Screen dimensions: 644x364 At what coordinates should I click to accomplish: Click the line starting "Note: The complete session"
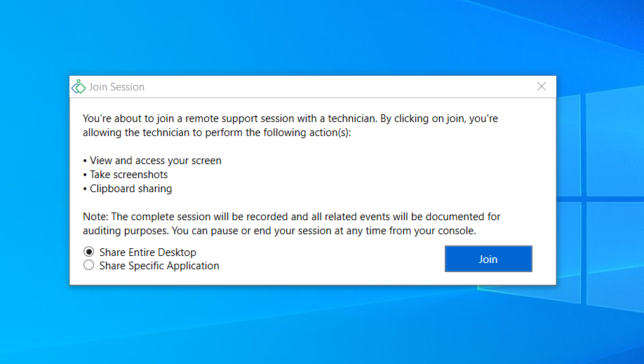(292, 217)
